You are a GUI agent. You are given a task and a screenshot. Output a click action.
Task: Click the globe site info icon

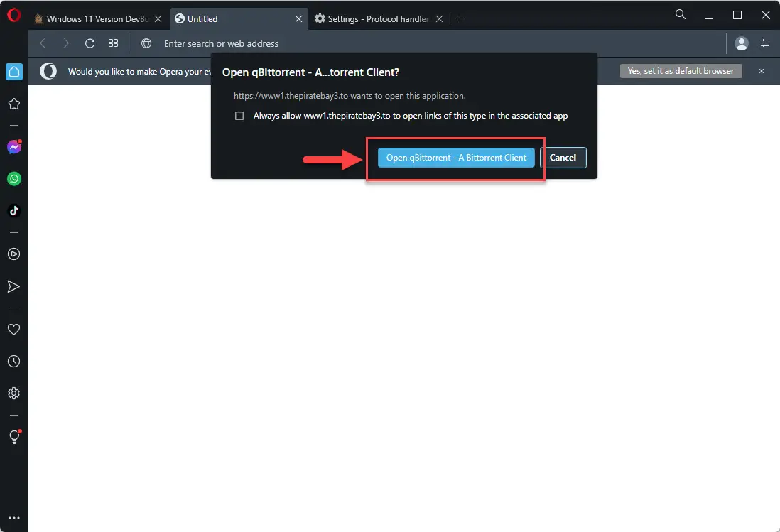point(146,43)
